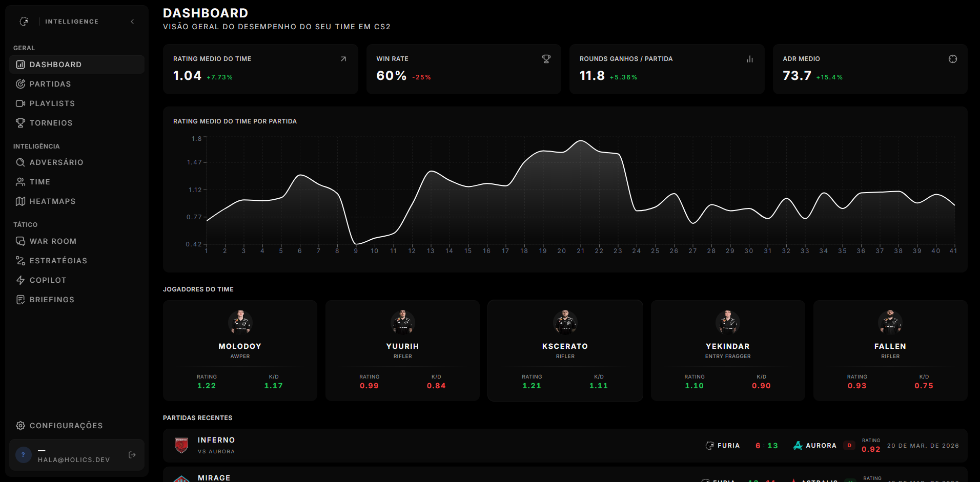Open the Inferno vs Aurora recent match
This screenshot has width=980, height=482.
(565, 446)
